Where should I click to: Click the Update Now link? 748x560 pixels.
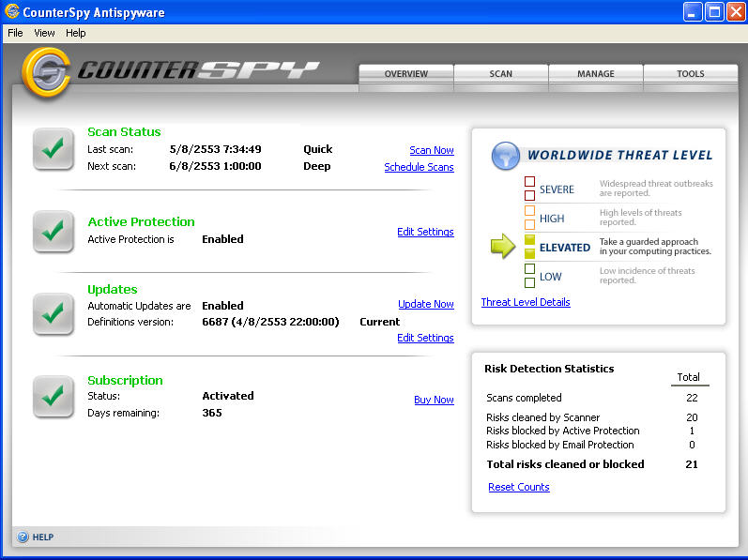[x=426, y=304]
